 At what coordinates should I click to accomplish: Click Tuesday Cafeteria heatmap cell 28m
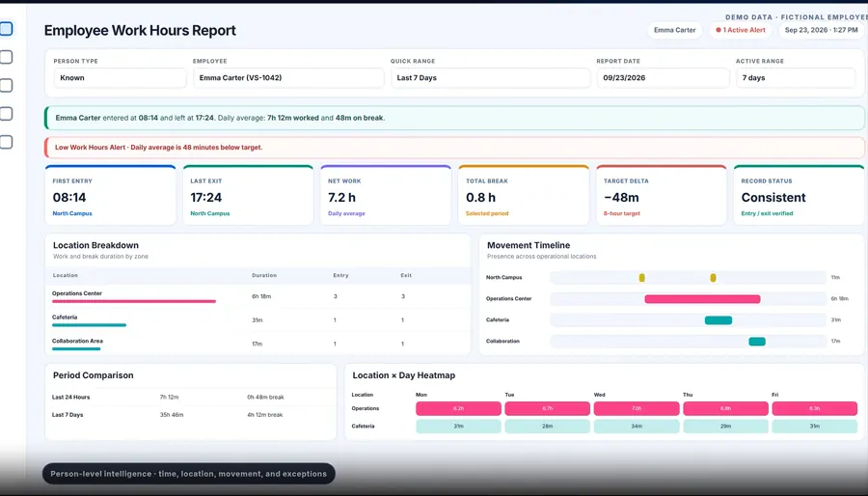coord(548,427)
